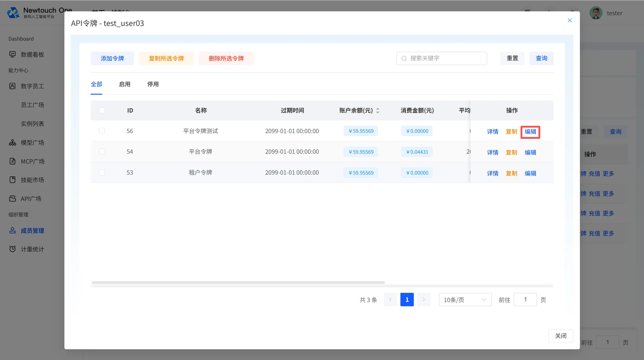Go to the previous page arrow
The height and width of the screenshot is (360, 644).
[390, 300]
